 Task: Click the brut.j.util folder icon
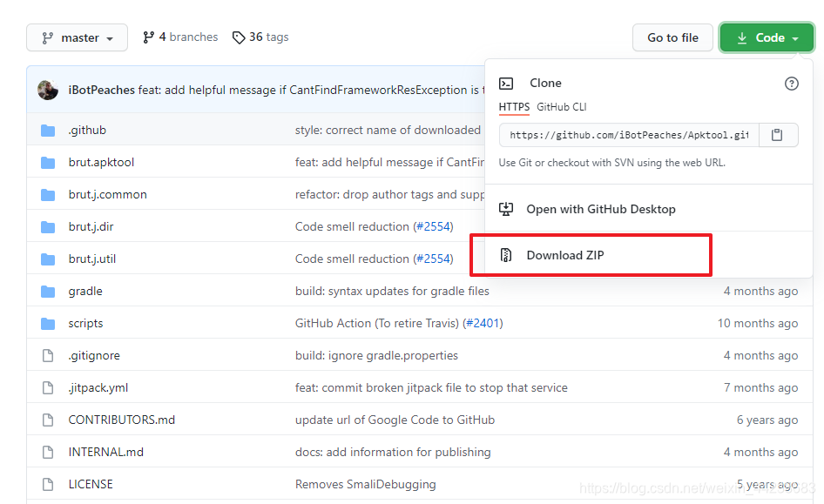[x=48, y=259]
